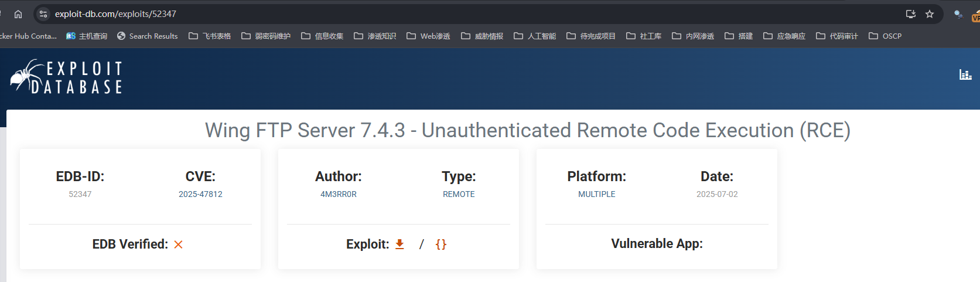Click the Vulnerable App label
Screen dimensions: 980x282
(657, 243)
